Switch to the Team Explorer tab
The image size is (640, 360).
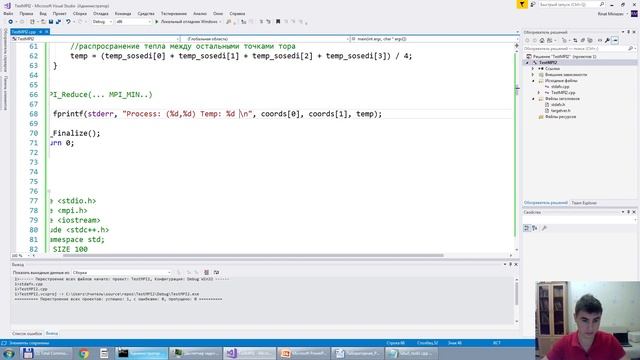(584, 203)
